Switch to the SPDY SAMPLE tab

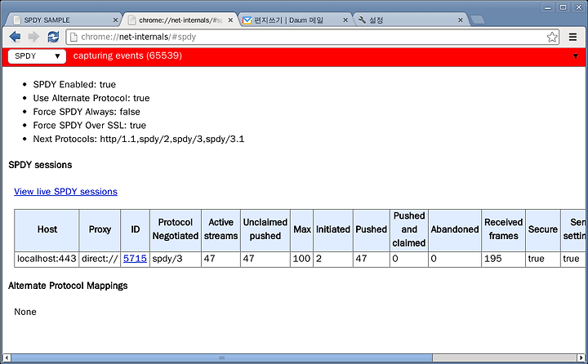62,20
